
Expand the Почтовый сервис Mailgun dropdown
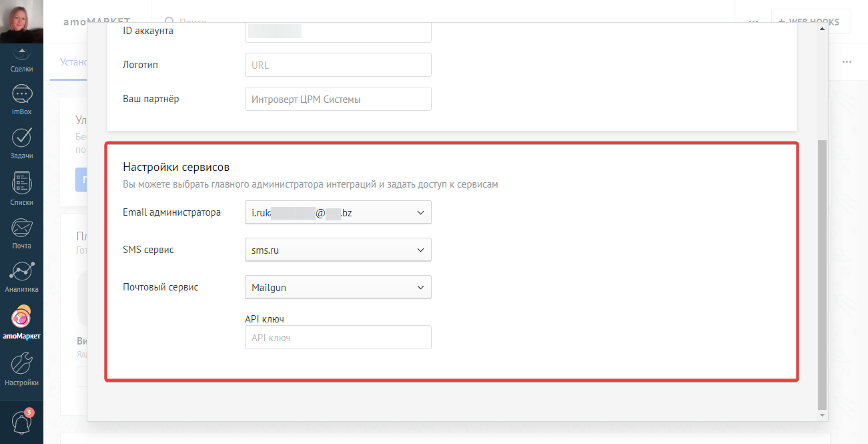click(338, 287)
